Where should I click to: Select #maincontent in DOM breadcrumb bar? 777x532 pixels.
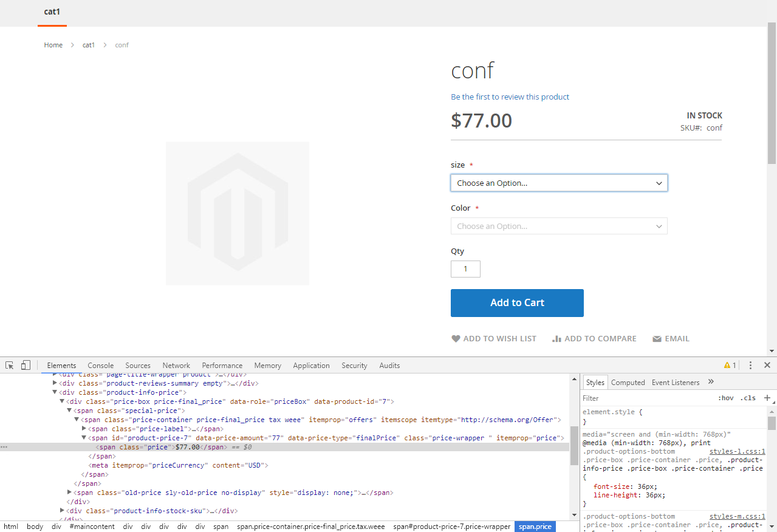point(92,527)
